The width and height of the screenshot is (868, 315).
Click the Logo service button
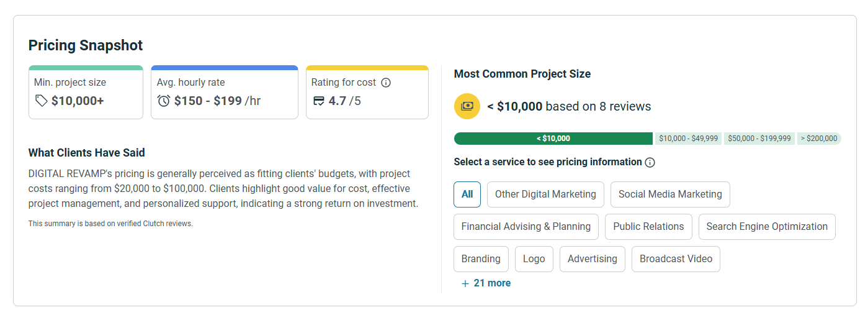534,259
